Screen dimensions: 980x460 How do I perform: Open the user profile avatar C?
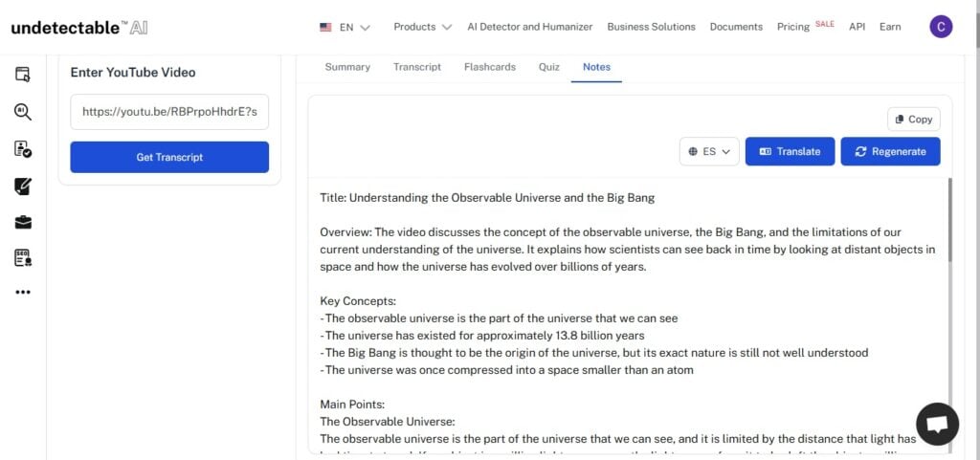[941, 27]
